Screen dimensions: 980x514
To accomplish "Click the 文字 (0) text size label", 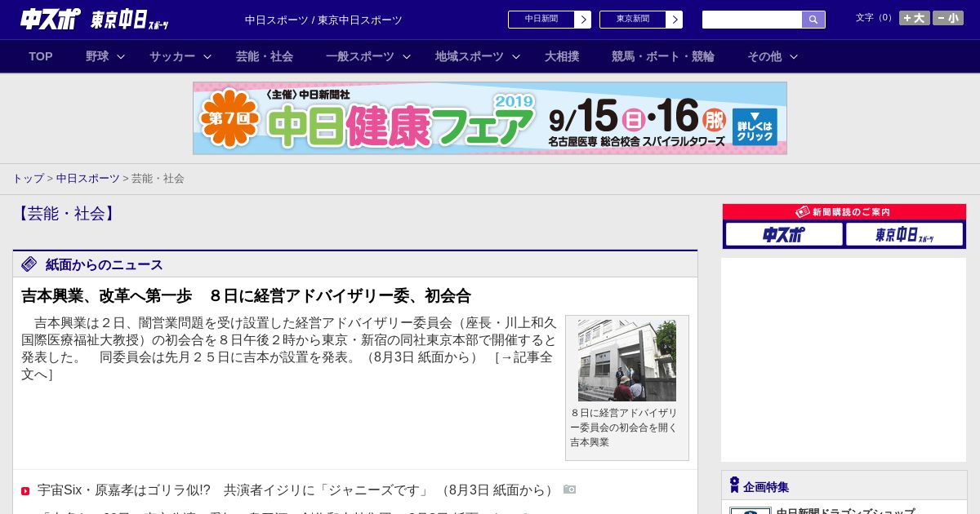I will pos(875,17).
